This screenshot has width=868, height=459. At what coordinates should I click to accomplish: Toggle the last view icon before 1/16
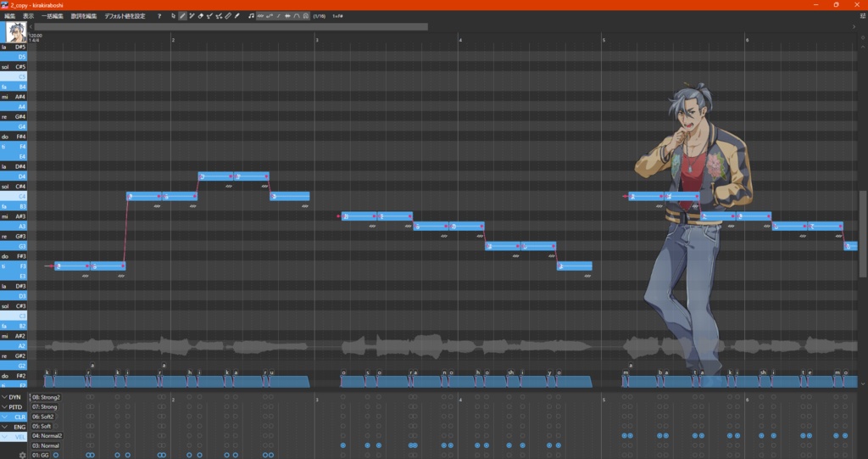tap(305, 16)
